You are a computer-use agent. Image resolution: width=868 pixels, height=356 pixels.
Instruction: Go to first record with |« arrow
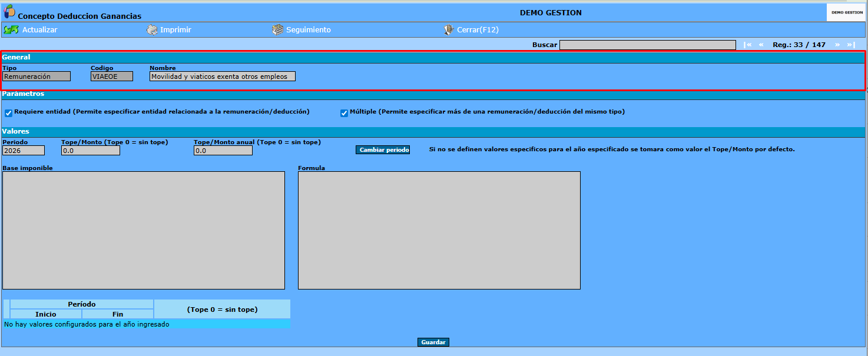click(x=748, y=45)
